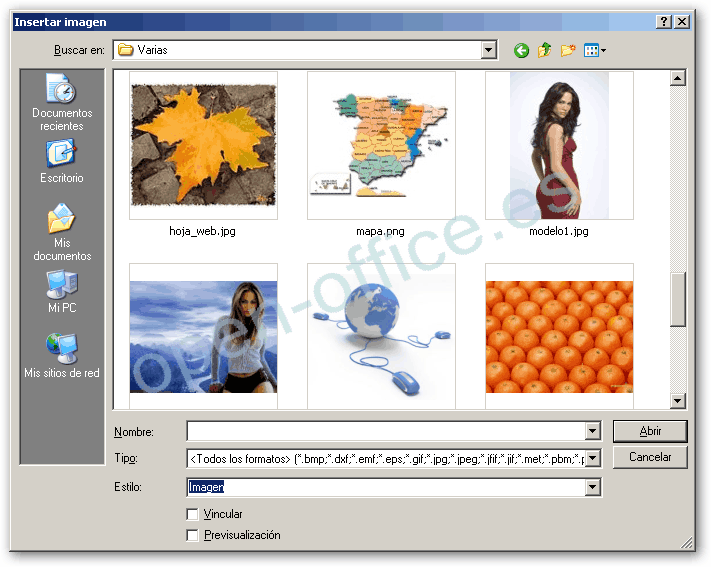Enable the Previsualización checkbox

[x=192, y=535]
